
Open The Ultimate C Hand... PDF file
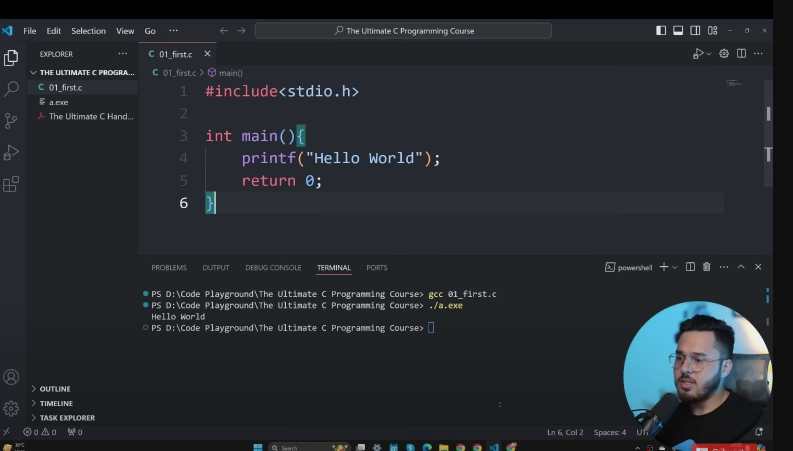82,116
